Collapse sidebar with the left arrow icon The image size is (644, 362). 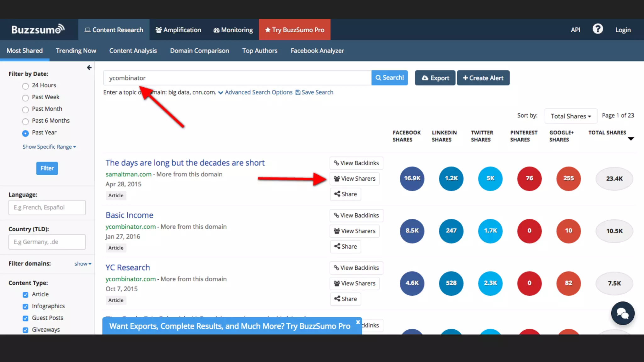89,68
